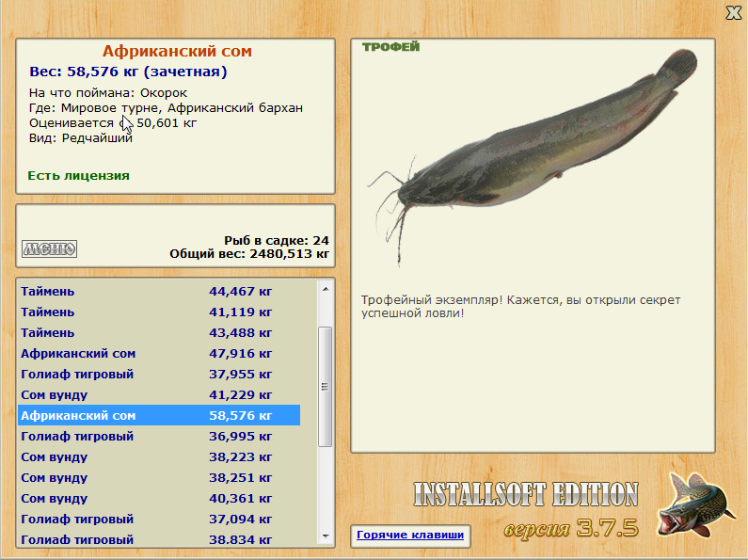The width and height of the screenshot is (748, 560).
Task: Select Голиаф тигровый 36,995 кг row
Action: [x=159, y=436]
